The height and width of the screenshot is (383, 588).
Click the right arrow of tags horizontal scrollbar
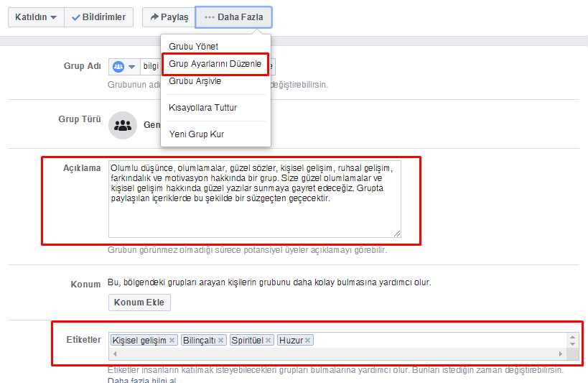pos(561,354)
